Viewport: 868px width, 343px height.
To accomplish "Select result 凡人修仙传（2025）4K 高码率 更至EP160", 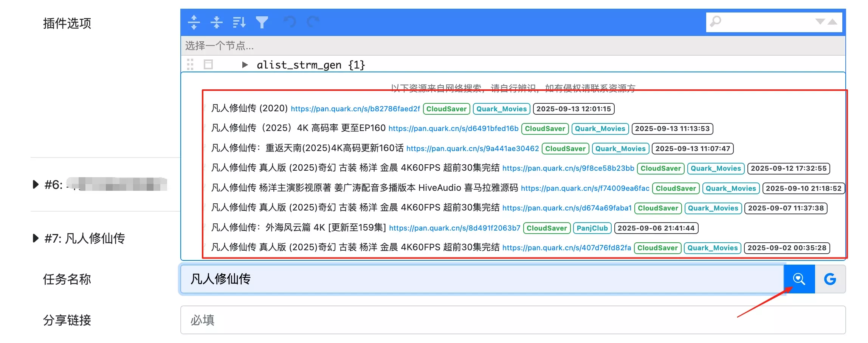I will [x=298, y=128].
